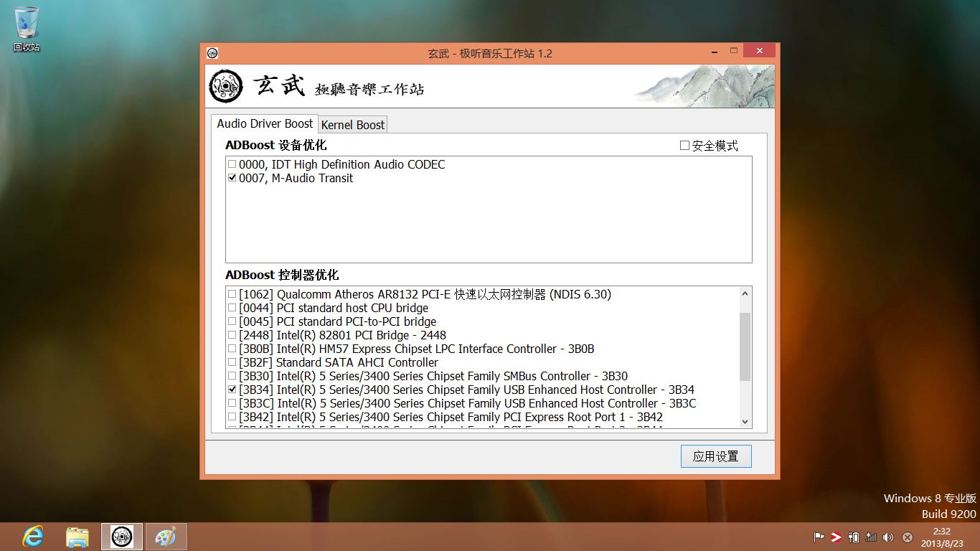980x551 pixels.
Task: Click the circled X tray icon
Action: pos(907,537)
